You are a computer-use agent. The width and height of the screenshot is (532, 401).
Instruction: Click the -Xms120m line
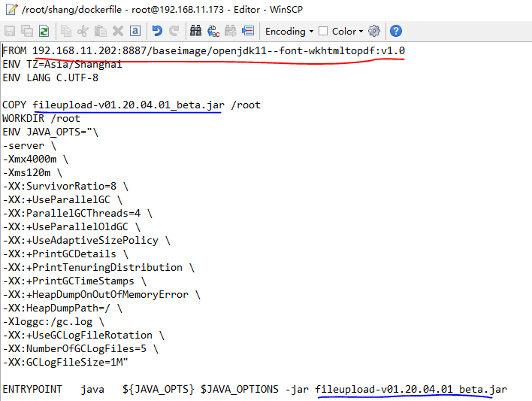32,172
